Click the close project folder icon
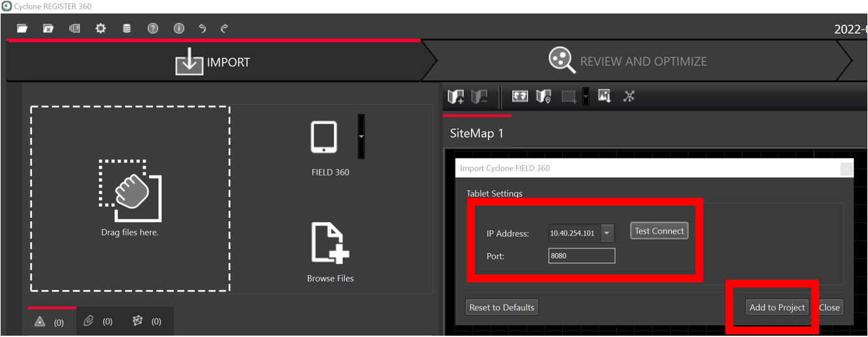 point(48,29)
